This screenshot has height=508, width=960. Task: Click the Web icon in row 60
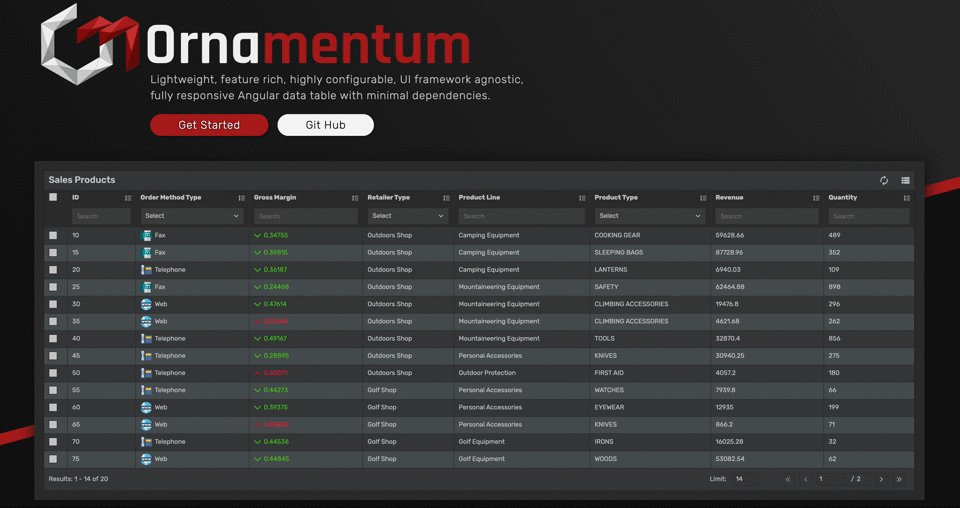[x=146, y=407]
